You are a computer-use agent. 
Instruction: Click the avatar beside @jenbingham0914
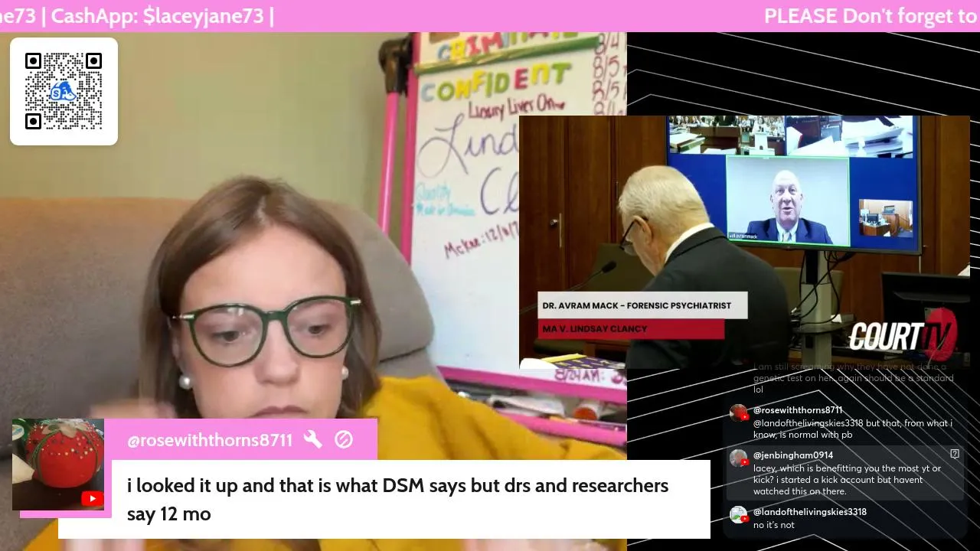point(738,458)
